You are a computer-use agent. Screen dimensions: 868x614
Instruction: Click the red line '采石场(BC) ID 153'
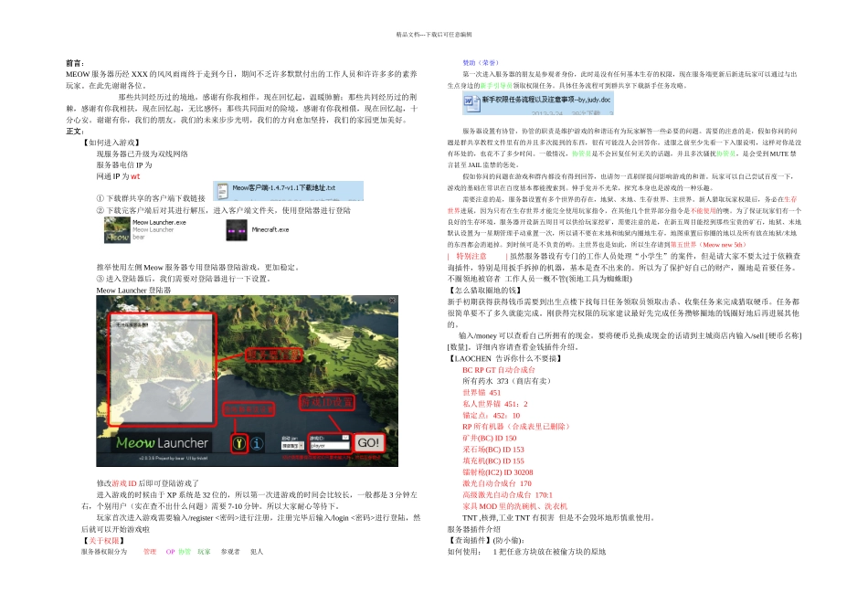(493, 450)
